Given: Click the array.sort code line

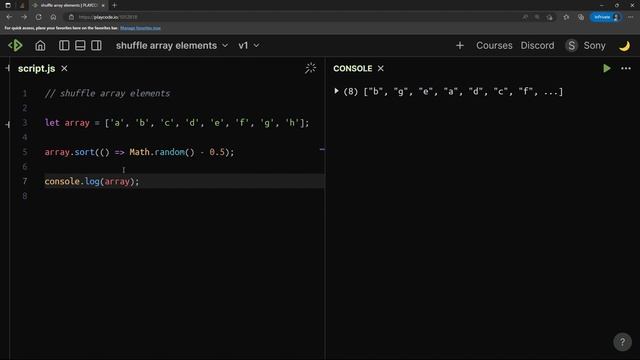Looking at the screenshot, I should pyautogui.click(x=139, y=152).
